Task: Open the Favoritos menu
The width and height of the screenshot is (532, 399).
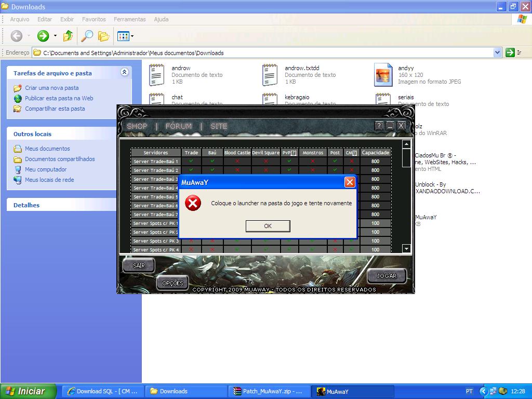Action: (94, 19)
